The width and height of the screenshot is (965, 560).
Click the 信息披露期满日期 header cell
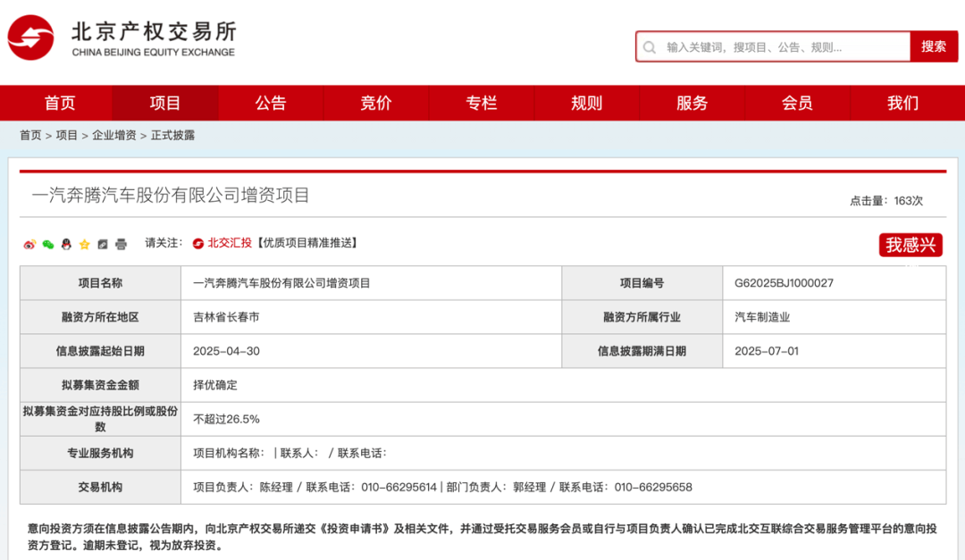pyautogui.click(x=642, y=351)
